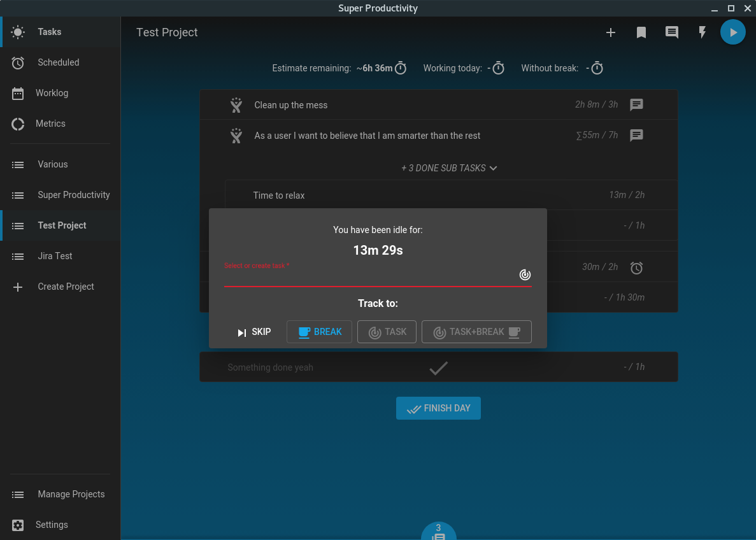
Task: Click the Jira icon on Clean up the mess
Action: pyautogui.click(x=236, y=105)
